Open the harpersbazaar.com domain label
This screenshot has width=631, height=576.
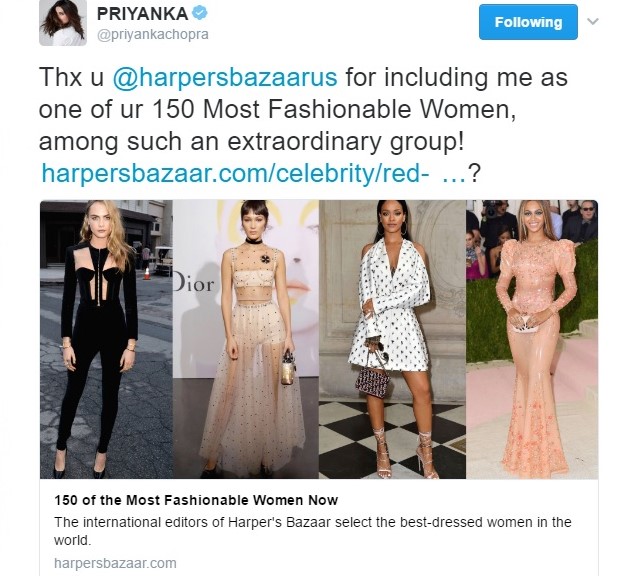pos(115,563)
